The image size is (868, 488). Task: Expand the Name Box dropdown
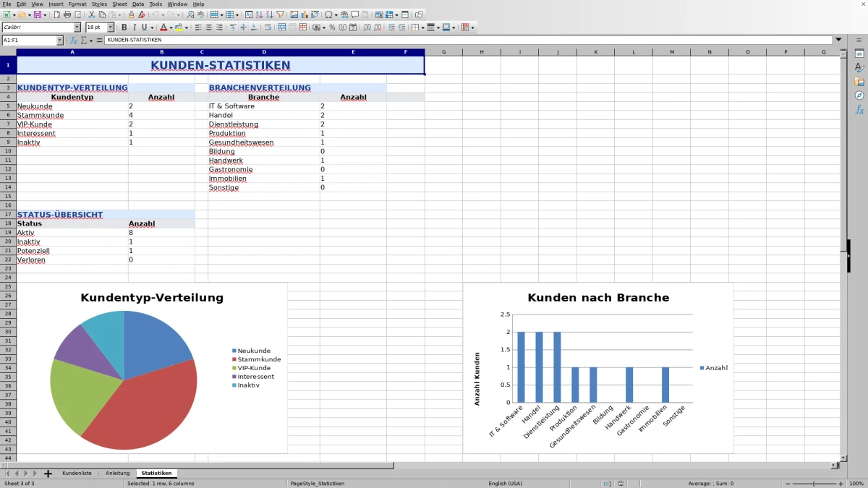[x=60, y=40]
